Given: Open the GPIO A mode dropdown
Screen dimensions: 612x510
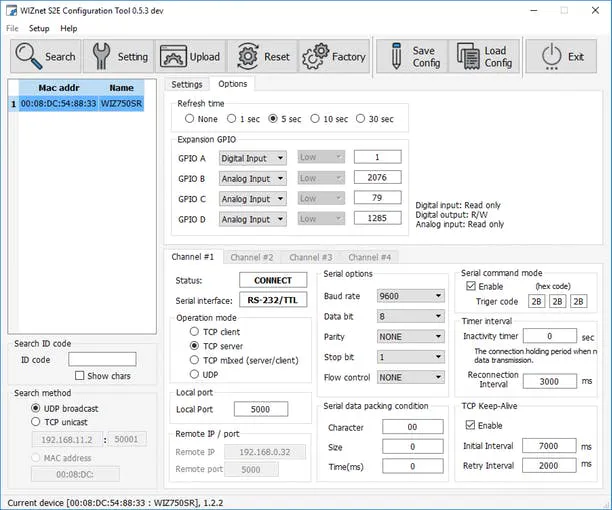Looking at the screenshot, I should [x=253, y=158].
